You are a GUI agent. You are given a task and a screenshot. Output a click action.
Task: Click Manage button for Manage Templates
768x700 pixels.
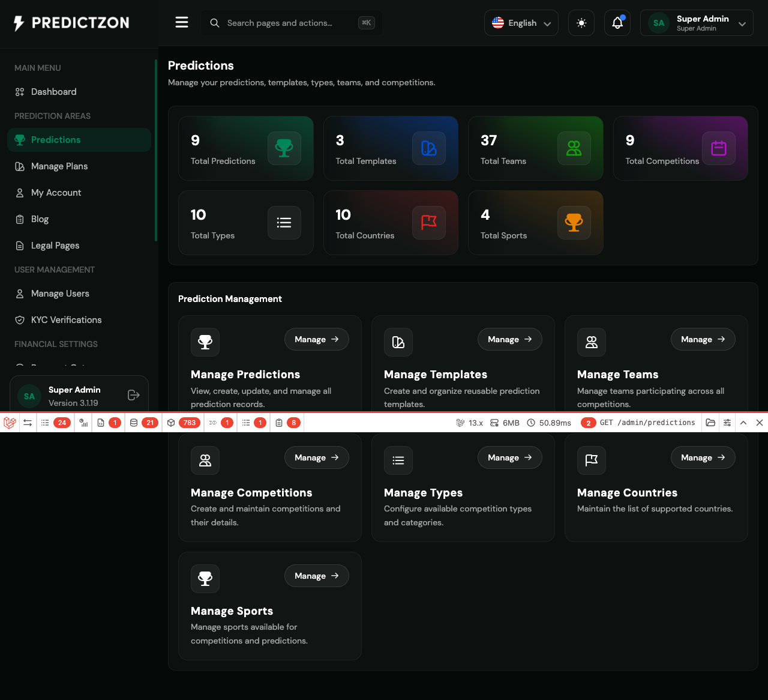[x=510, y=339]
